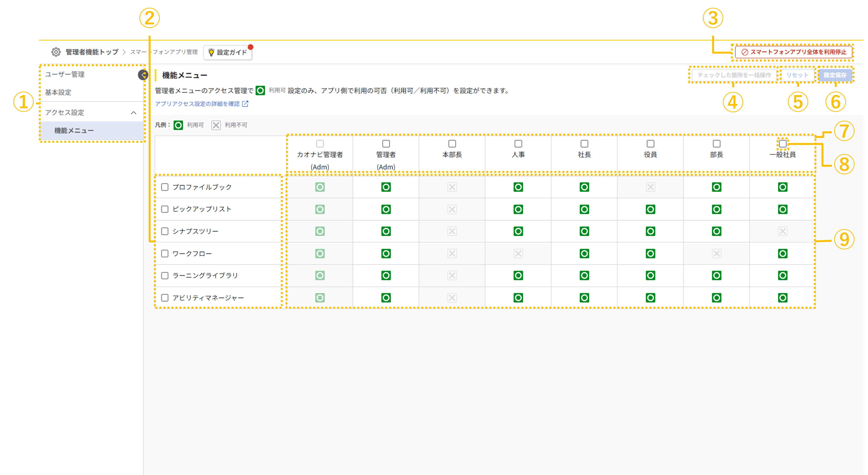The image size is (868, 475).
Task: Check the アビリティマネージャー row checkbox
Action: click(x=165, y=298)
